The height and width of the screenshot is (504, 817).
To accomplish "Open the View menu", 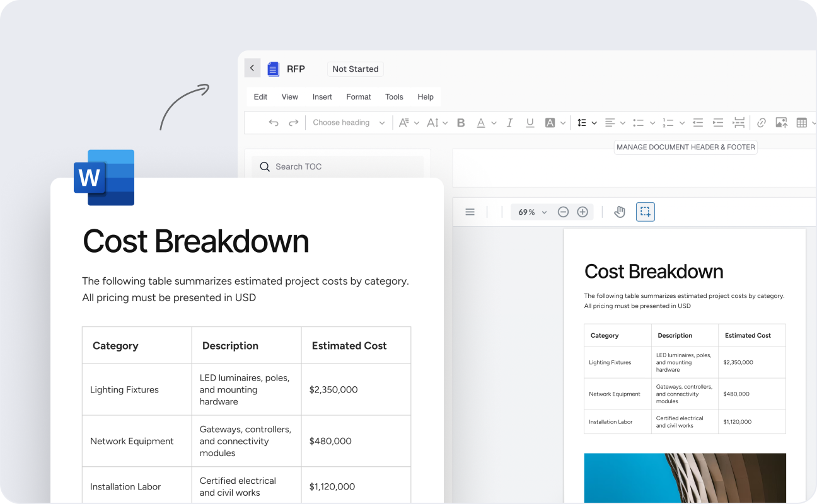I will click(x=290, y=97).
